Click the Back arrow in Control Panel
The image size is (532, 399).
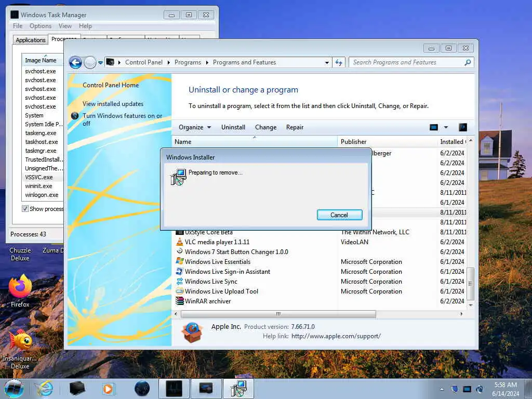[75, 62]
